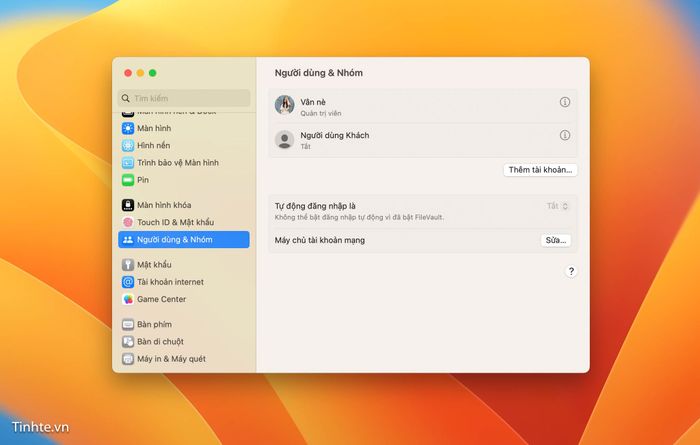Click Người dùng & Nhóm sidebar icon

(128, 240)
